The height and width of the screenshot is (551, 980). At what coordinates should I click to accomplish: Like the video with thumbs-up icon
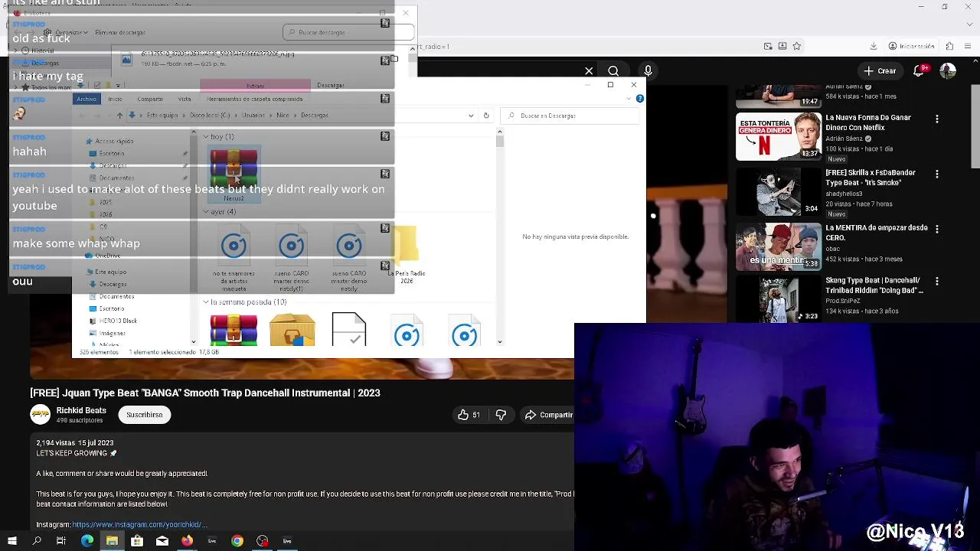pos(463,415)
